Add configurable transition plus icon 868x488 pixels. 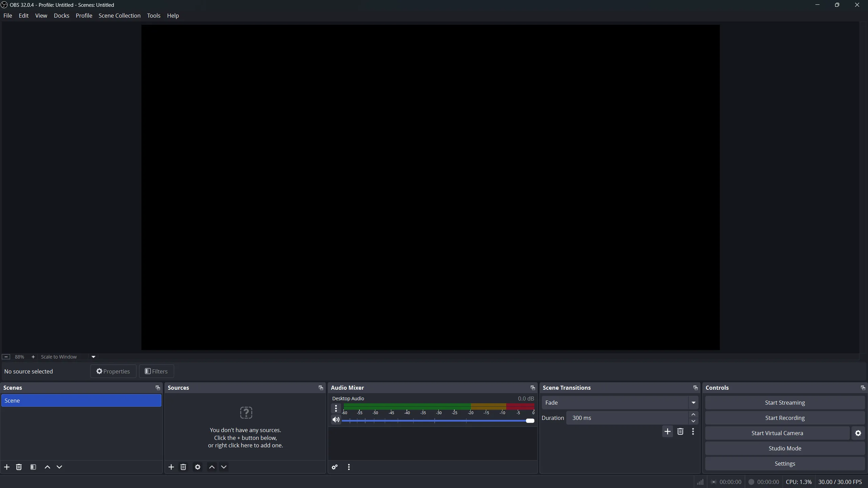[667, 431]
